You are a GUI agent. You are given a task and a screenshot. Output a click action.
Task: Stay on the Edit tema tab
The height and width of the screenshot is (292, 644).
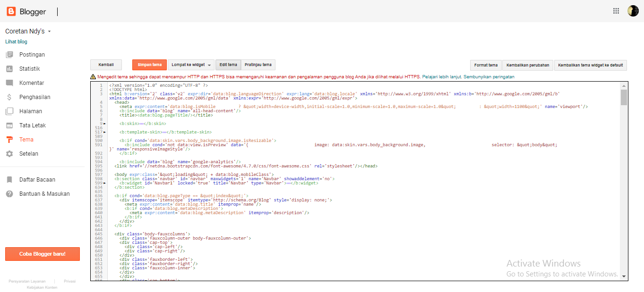pyautogui.click(x=228, y=65)
